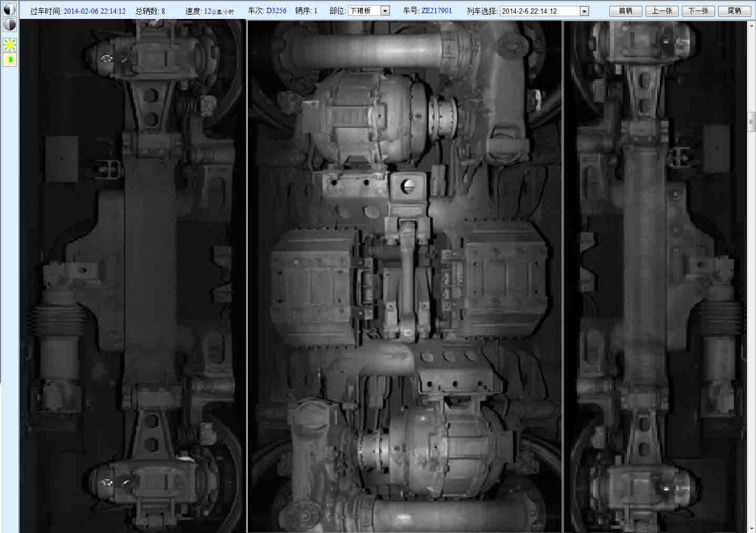Click the 速度 value 12 公里/小时
Viewport: 756px width, 533px height.
pos(218,11)
